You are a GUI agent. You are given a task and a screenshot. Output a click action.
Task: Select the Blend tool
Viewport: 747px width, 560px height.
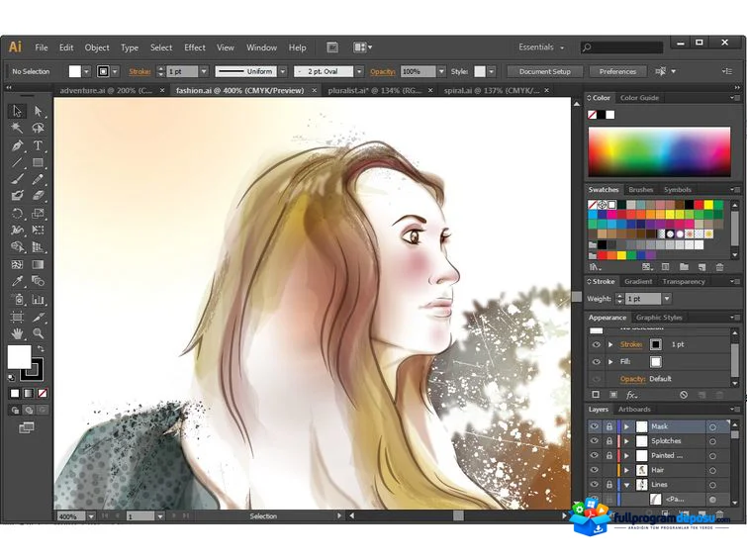[x=39, y=281]
